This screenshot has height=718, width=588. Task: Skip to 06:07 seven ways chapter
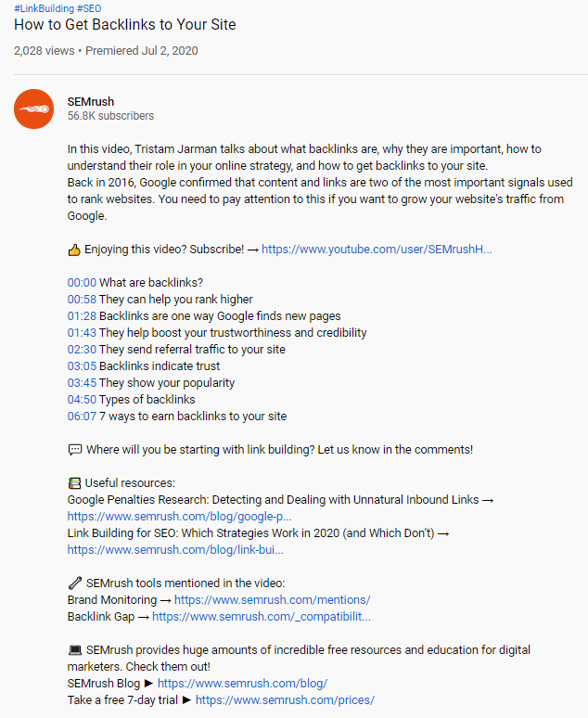(x=82, y=417)
